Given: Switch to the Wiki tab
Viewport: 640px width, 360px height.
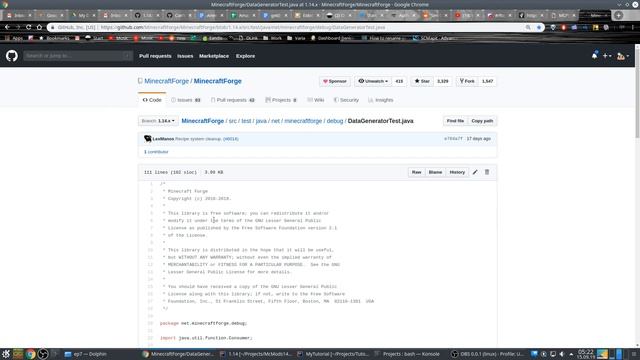Looking at the screenshot, I should [316, 100].
